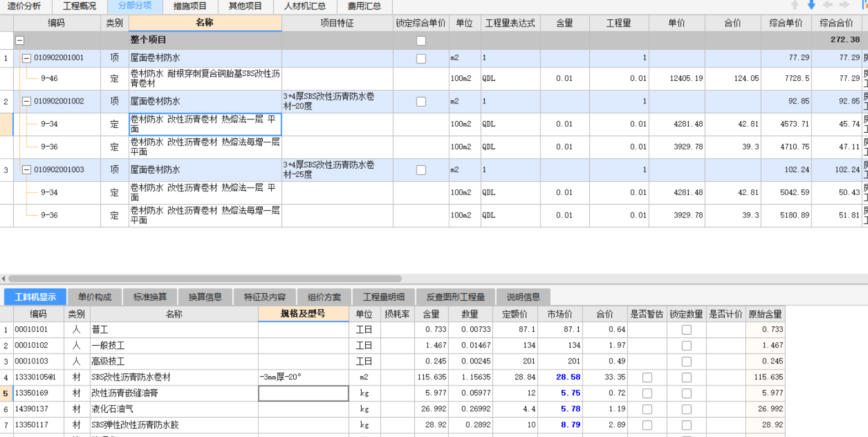Click market price 5.78

570,409
